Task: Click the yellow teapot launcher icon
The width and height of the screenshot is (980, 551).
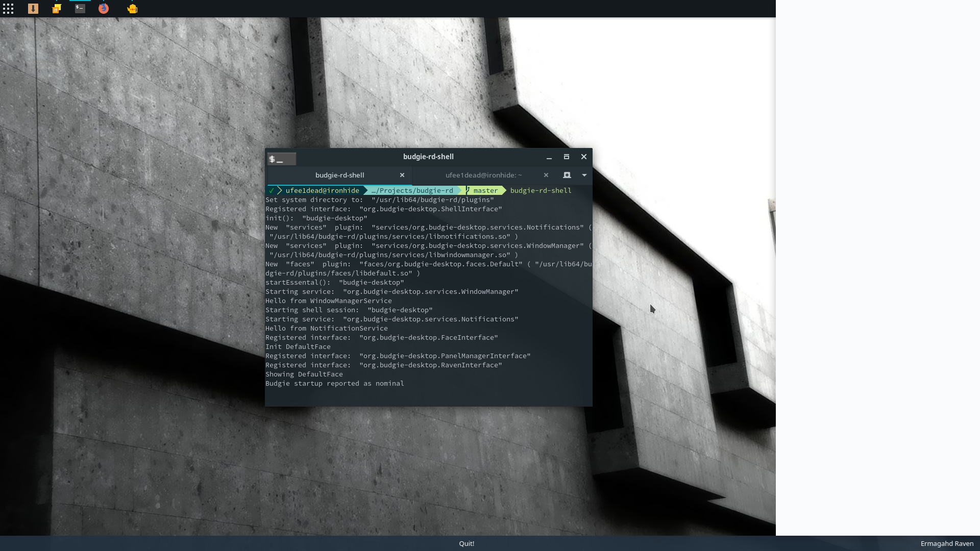Action: point(132,9)
